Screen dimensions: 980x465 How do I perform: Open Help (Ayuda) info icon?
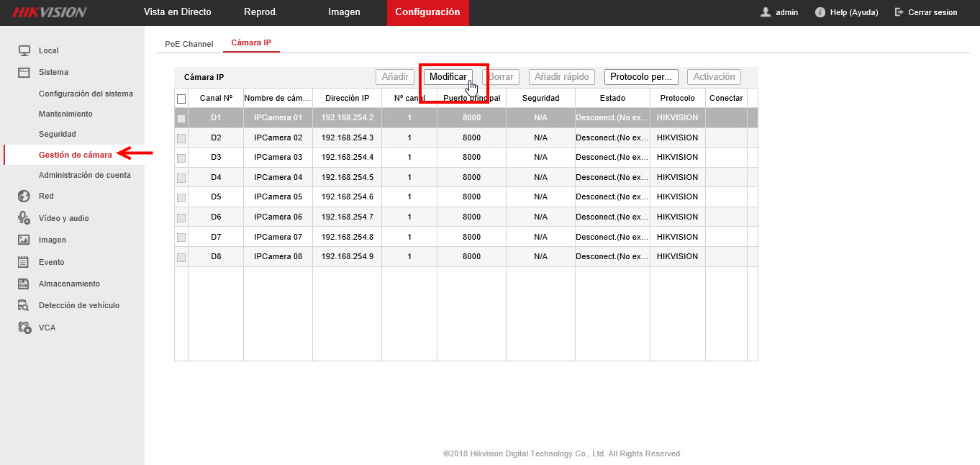[820, 12]
